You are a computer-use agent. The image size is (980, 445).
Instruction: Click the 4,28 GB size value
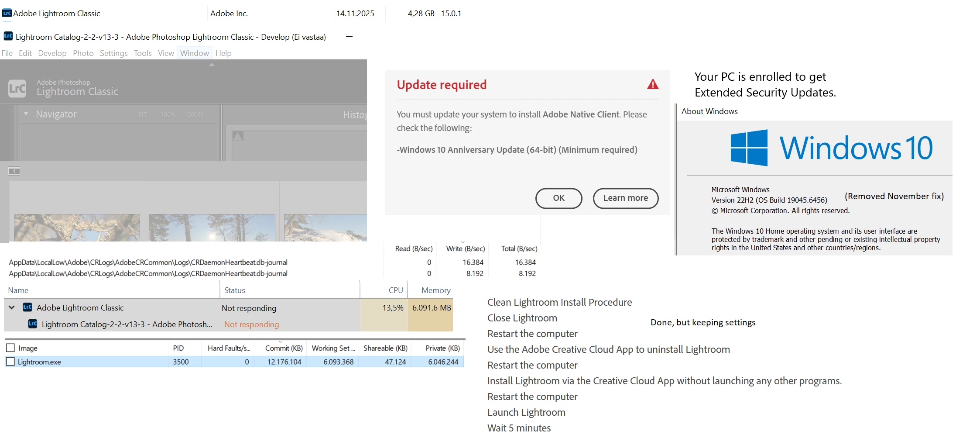tap(421, 13)
